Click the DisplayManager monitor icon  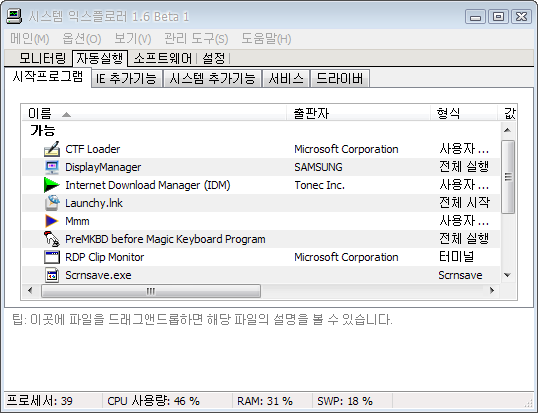tap(52, 167)
